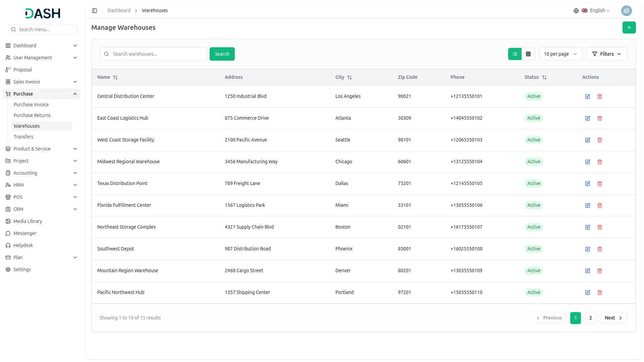Click the Search warehouses input field
This screenshot has width=644, height=362.
(153, 54)
